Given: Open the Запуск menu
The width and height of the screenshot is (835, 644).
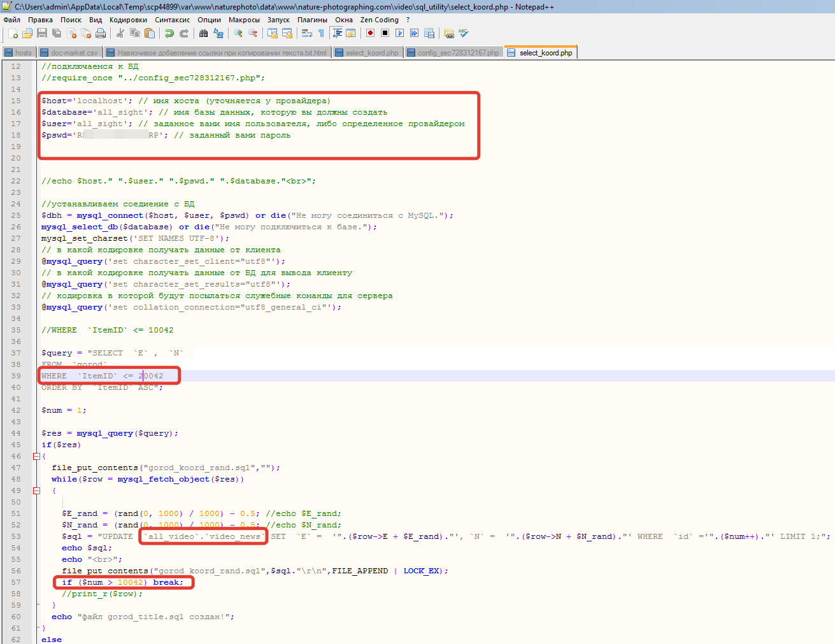Looking at the screenshot, I should (278, 20).
